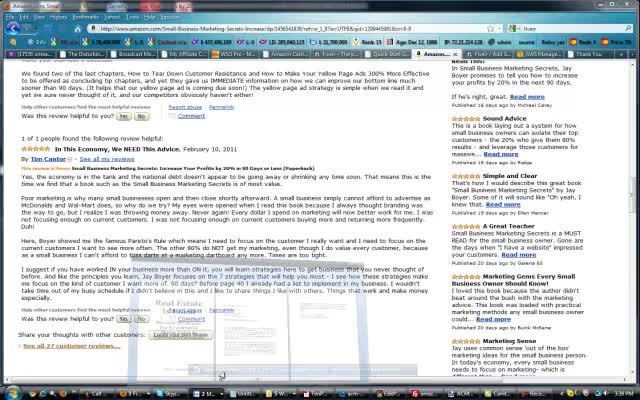This screenshot has width=640, height=400.
Task: Click comment bubble icon under first review
Action: tap(172, 116)
